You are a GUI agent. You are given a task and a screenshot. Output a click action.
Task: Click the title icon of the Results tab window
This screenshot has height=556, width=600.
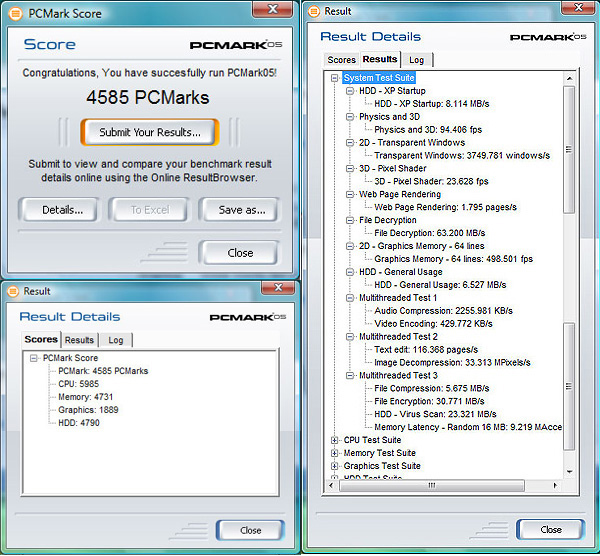314,11
